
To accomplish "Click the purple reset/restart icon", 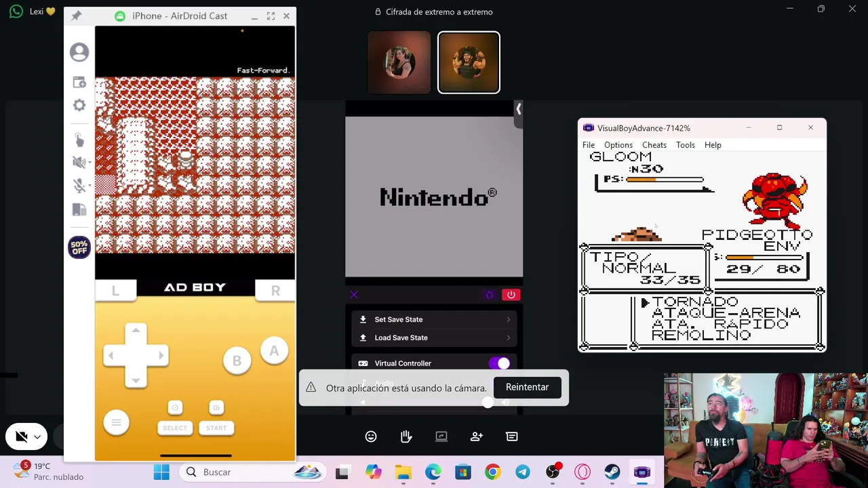I will click(x=490, y=295).
